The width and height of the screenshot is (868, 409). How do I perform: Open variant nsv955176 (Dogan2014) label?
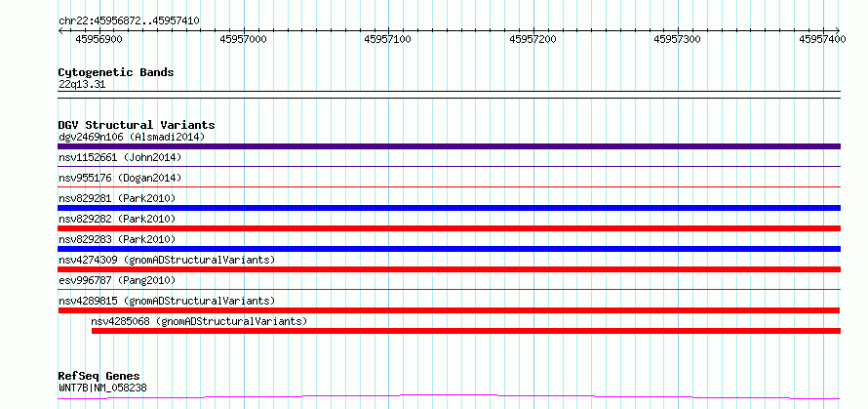pos(120,178)
